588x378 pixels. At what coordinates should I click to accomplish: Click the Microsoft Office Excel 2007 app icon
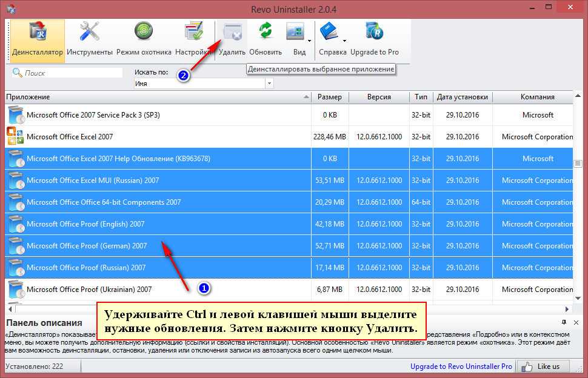(15, 137)
